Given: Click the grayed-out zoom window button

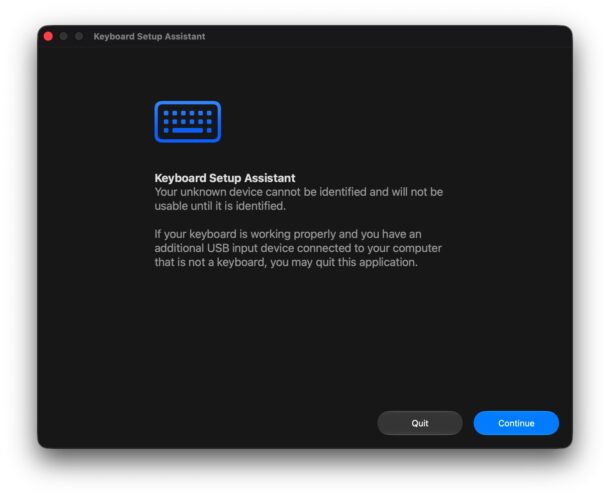Looking at the screenshot, I should [x=79, y=36].
